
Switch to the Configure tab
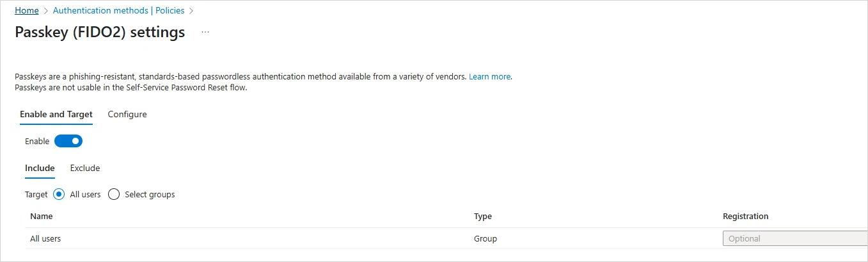127,115
